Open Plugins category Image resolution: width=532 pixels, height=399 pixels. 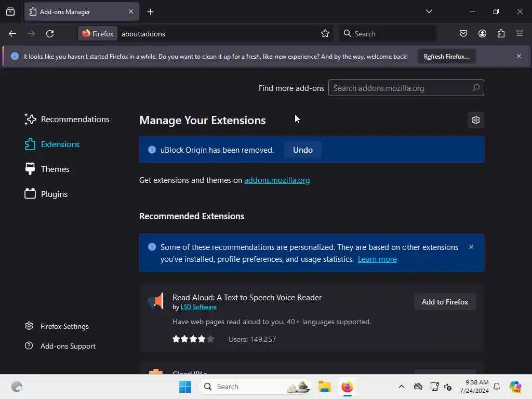point(46,194)
